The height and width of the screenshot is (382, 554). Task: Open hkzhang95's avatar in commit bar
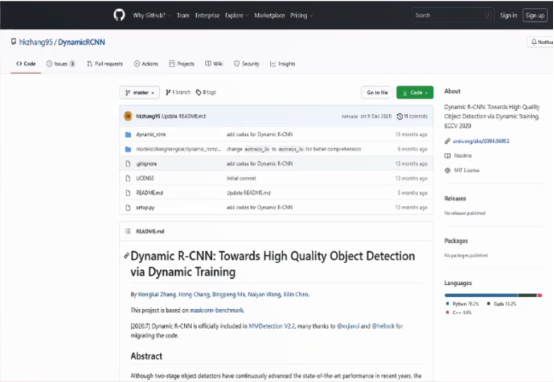coord(128,116)
